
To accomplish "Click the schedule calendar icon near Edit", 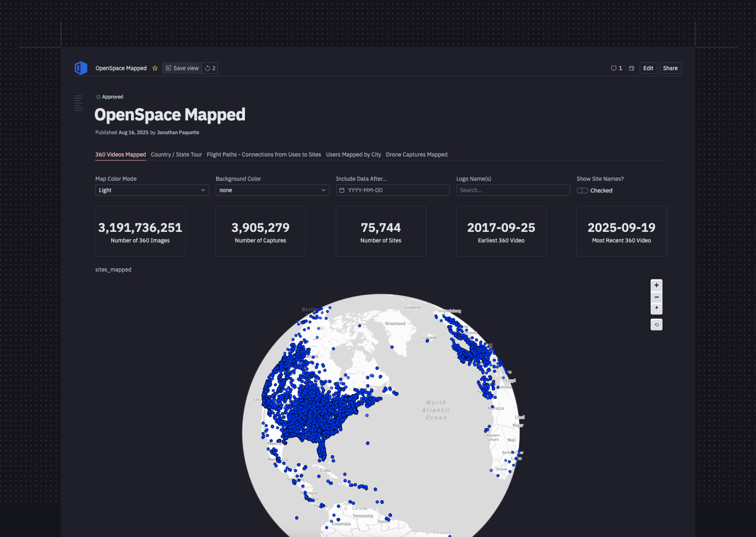I will coord(631,68).
